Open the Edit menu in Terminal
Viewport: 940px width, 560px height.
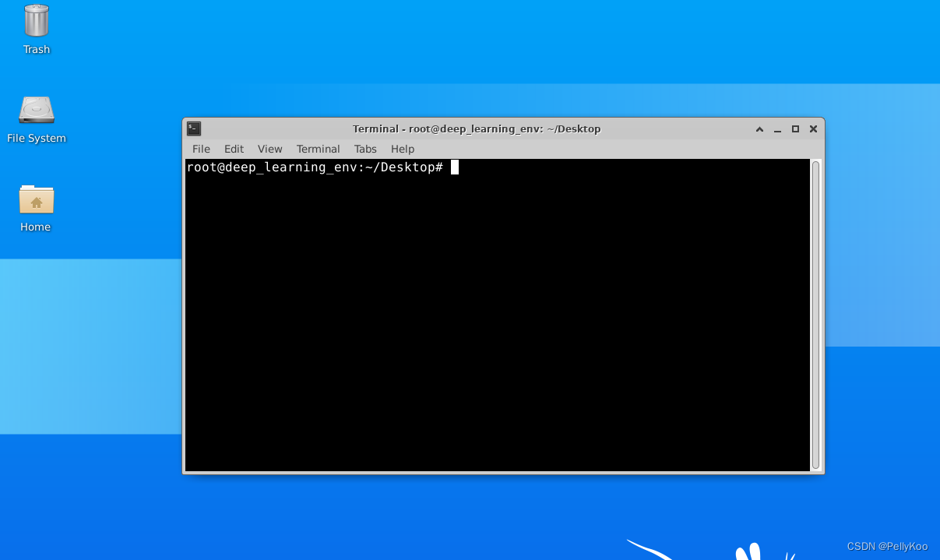[234, 149]
